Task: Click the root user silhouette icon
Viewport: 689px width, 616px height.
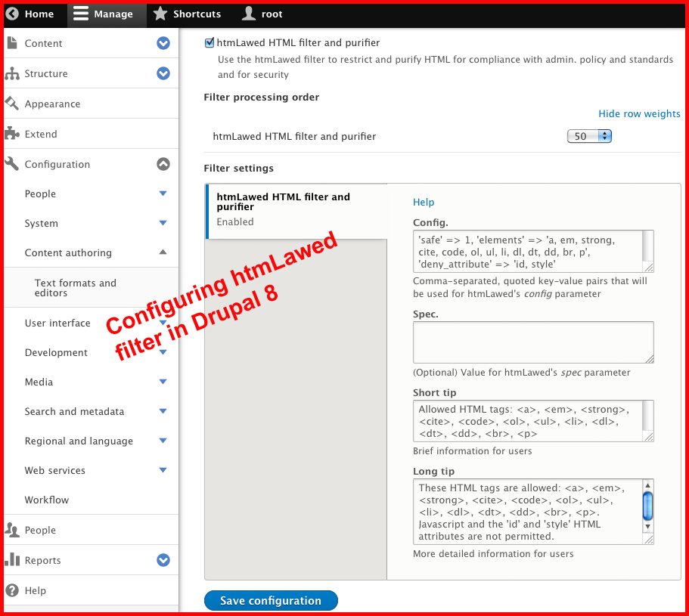Action: click(x=249, y=14)
